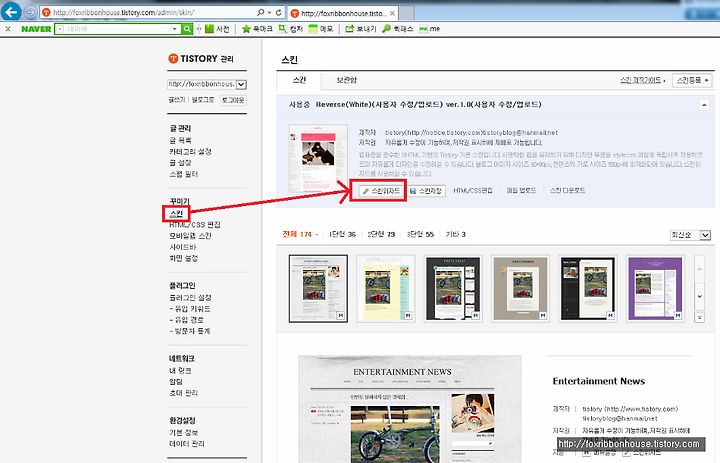Open 사이드바 in sidebar menu
This screenshot has width=720, height=463.
182,247
